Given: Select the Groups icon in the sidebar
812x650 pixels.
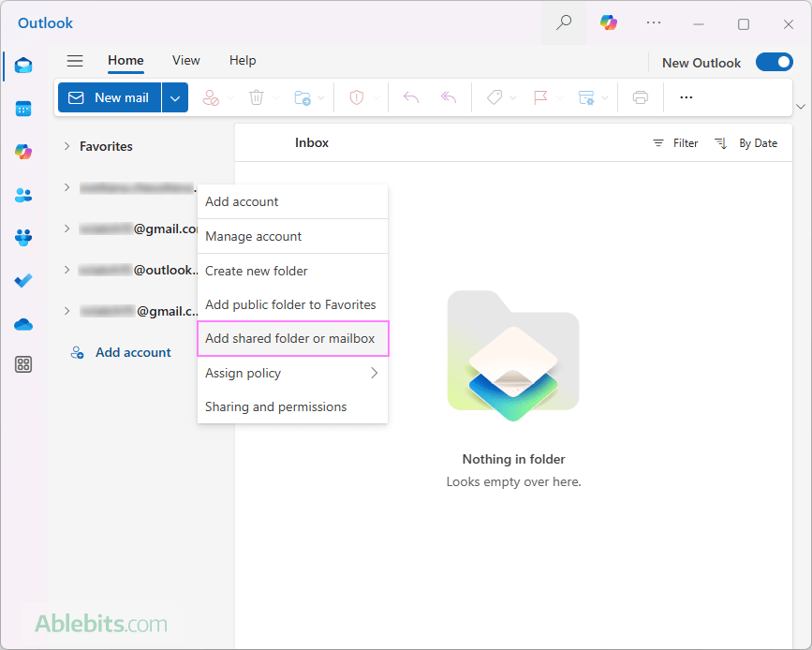Looking at the screenshot, I should (23, 238).
